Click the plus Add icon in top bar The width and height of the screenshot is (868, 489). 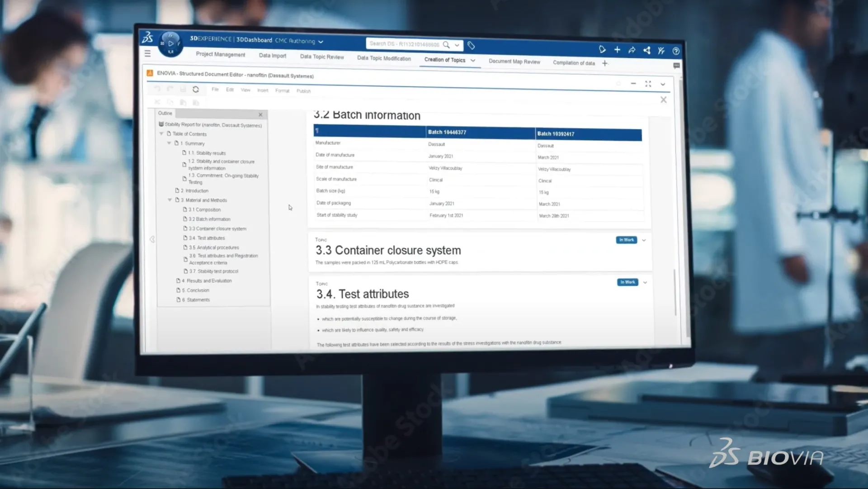(617, 50)
